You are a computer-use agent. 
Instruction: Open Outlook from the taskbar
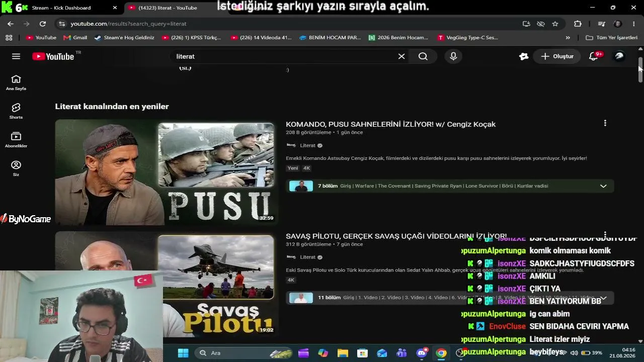pos(382,353)
